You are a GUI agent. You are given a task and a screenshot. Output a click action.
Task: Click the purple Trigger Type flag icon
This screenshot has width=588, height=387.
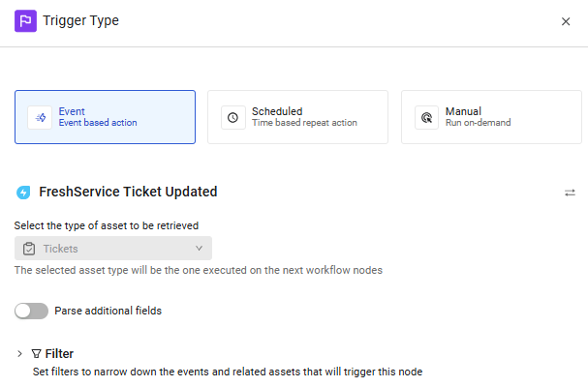[25, 20]
